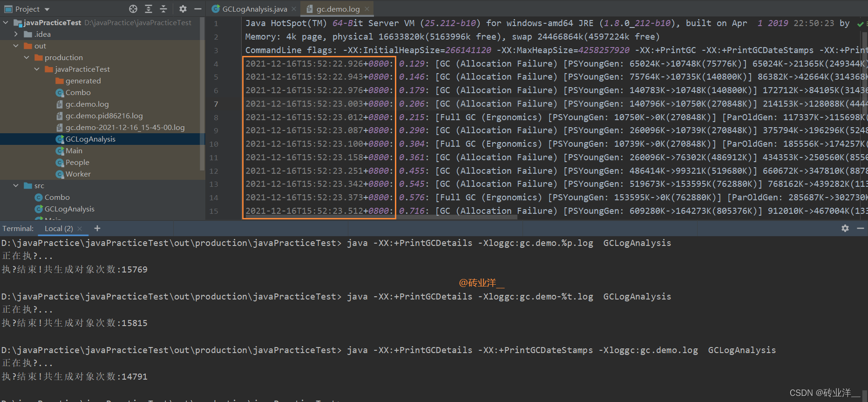The width and height of the screenshot is (868, 402).
Task: Click the CommandLine flags line in editor
Action: (556, 50)
